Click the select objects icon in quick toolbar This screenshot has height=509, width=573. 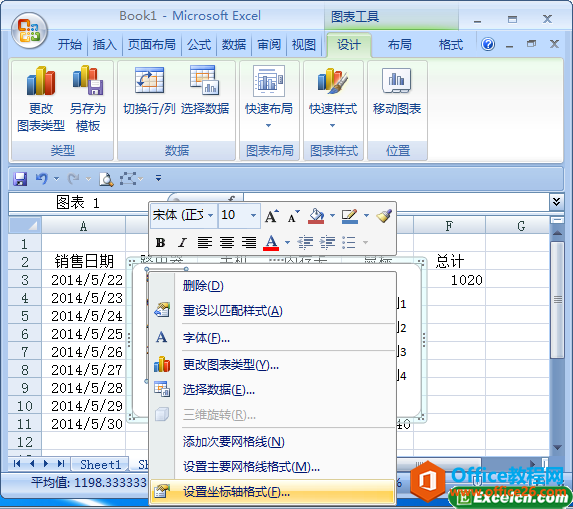[128, 179]
